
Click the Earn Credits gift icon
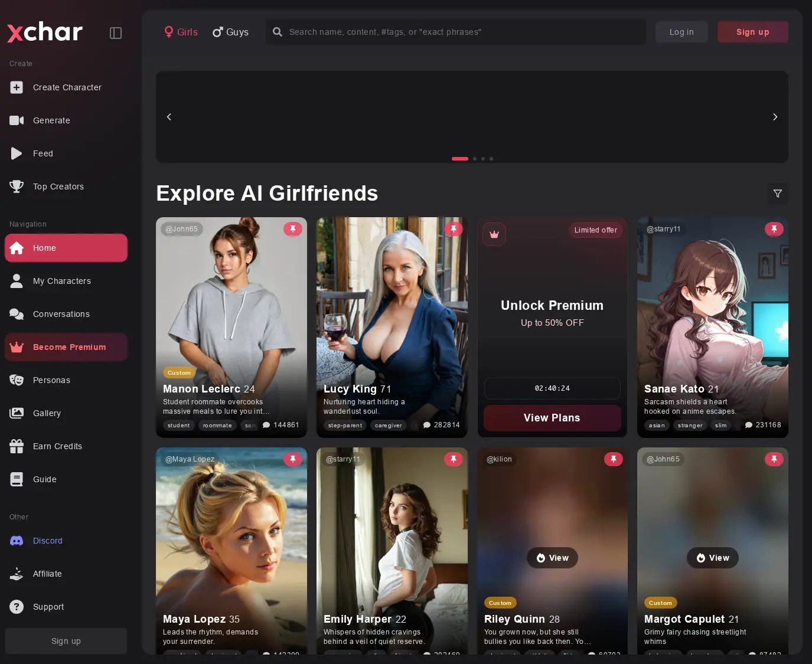(x=17, y=446)
